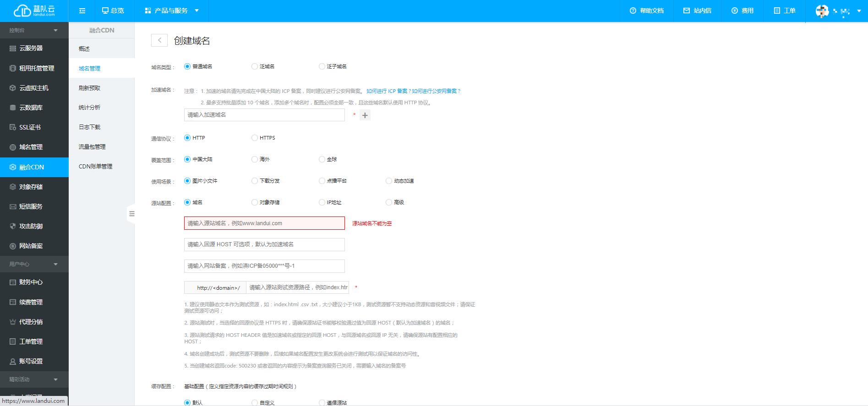This screenshot has height=406, width=868.
Task: Click the 云虚拟主机 cube icon
Action: click(13, 88)
